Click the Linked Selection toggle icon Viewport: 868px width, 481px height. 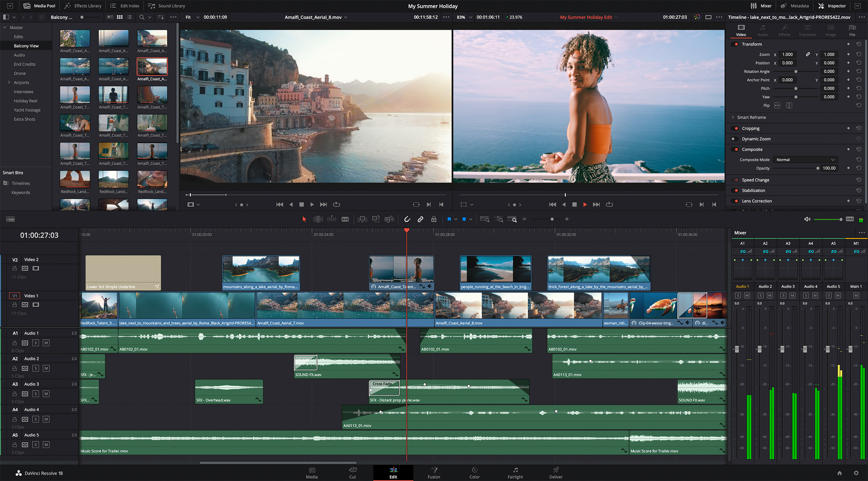[420, 219]
